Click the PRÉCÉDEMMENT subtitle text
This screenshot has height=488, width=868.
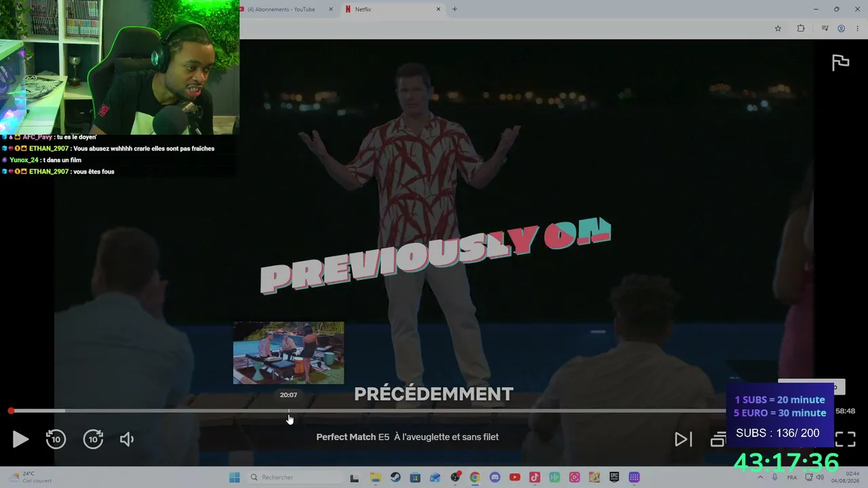[x=433, y=394]
